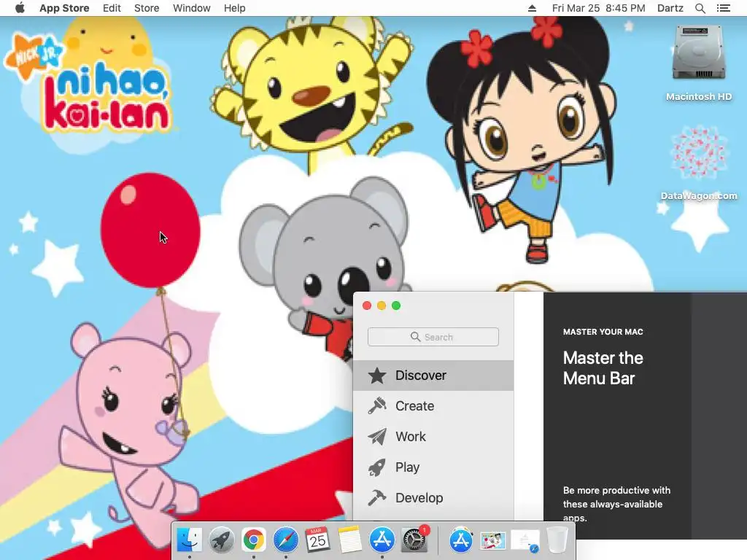Click the eject icon in the menu bar
747x560 pixels.
532,8
